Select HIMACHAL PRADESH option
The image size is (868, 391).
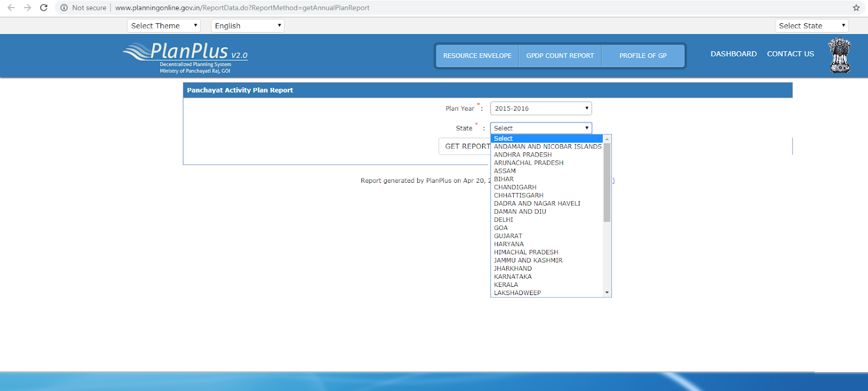click(x=546, y=252)
